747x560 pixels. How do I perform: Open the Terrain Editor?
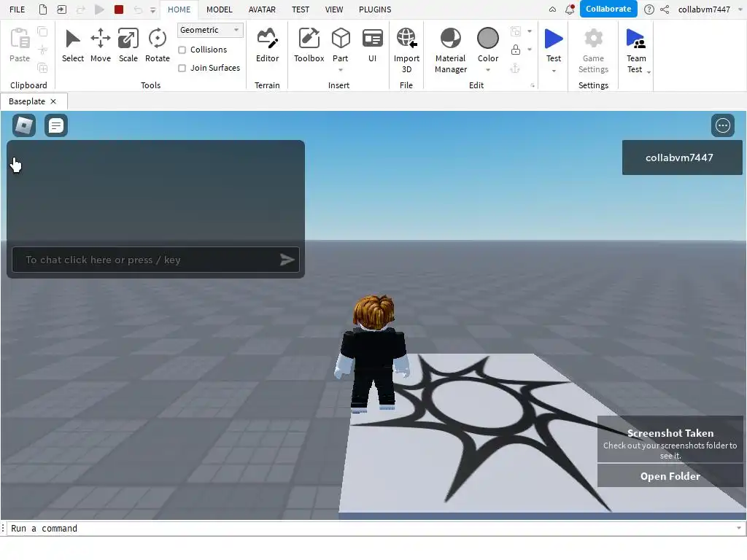(267, 45)
